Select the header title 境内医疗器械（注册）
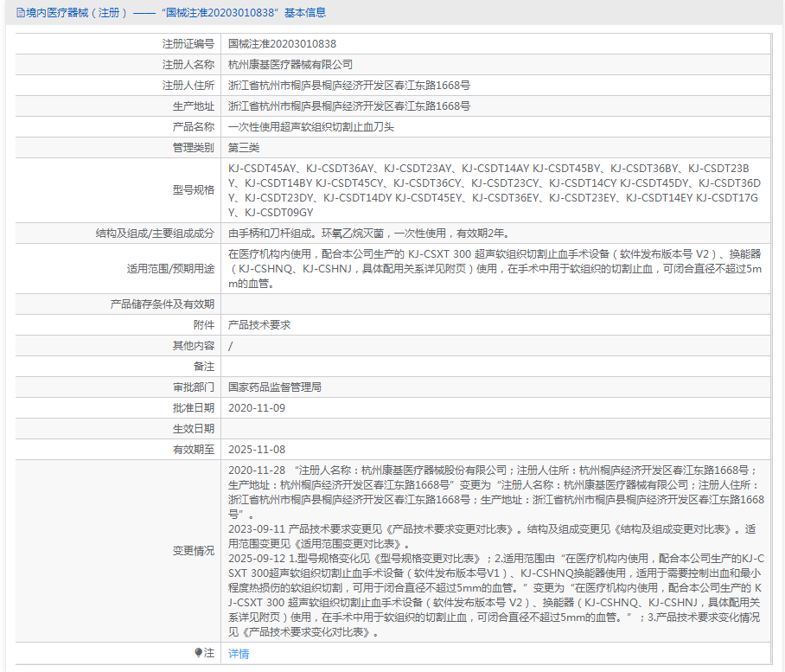Screen dimensions: 785x672 click(x=77, y=13)
